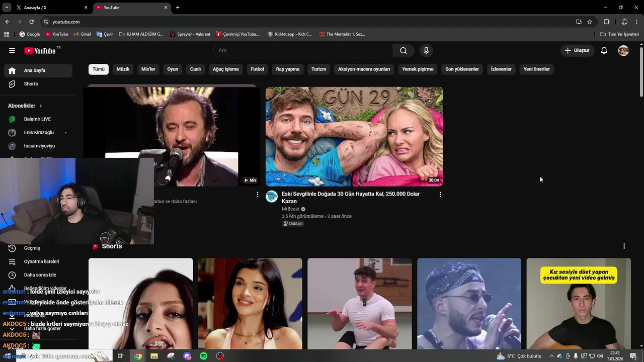
Task: Click the MrBeast channel name link
Action: (290, 209)
